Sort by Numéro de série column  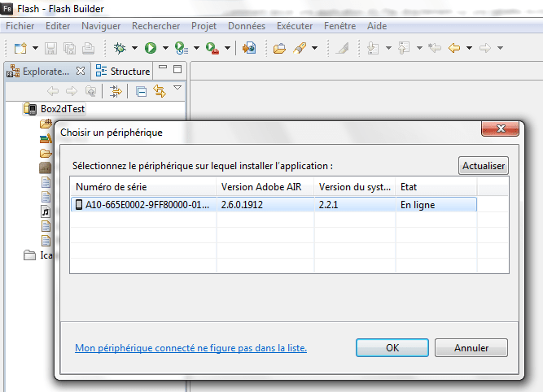click(x=143, y=187)
